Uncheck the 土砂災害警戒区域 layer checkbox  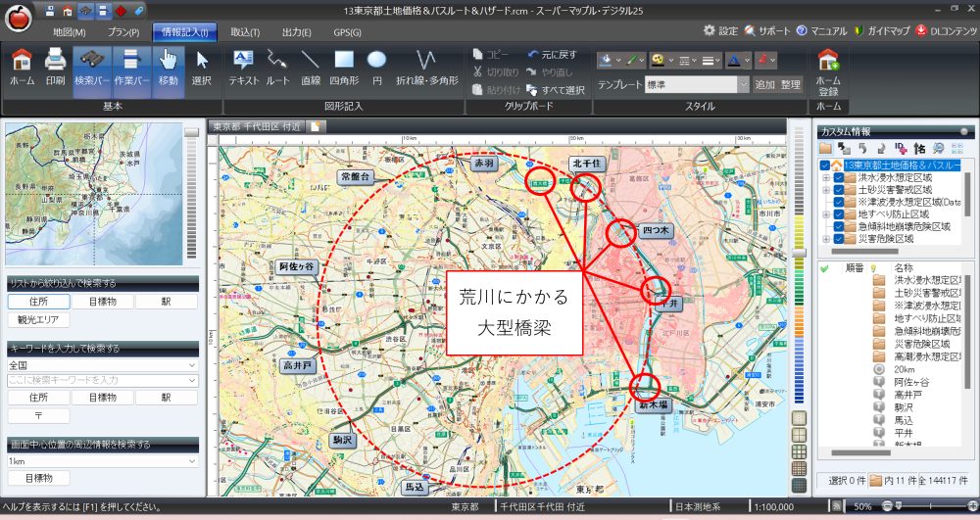click(x=838, y=190)
